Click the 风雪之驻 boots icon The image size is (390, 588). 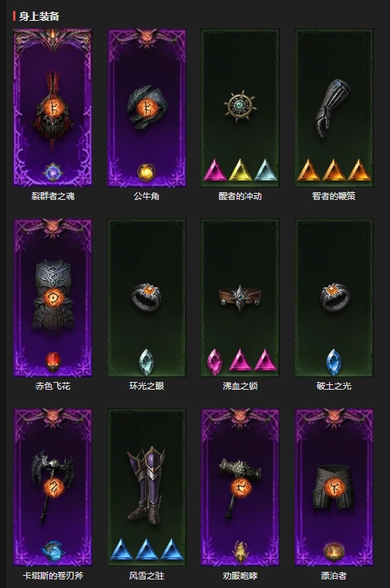pos(146,485)
